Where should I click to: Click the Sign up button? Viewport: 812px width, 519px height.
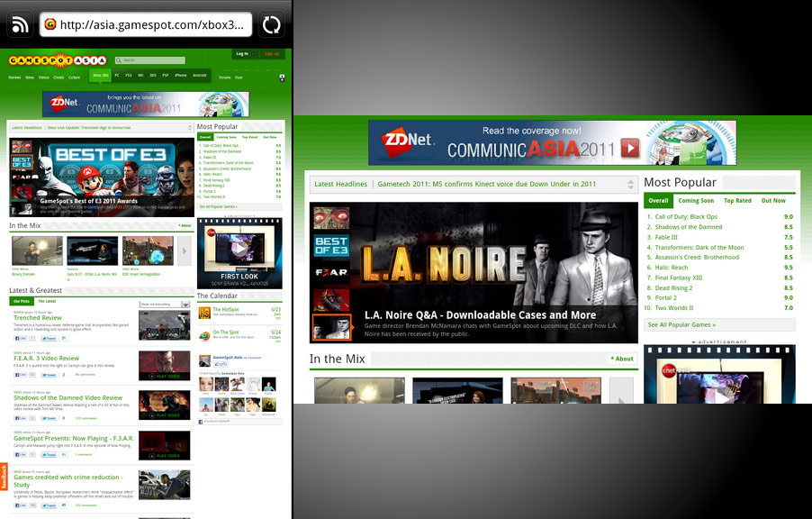272,54
